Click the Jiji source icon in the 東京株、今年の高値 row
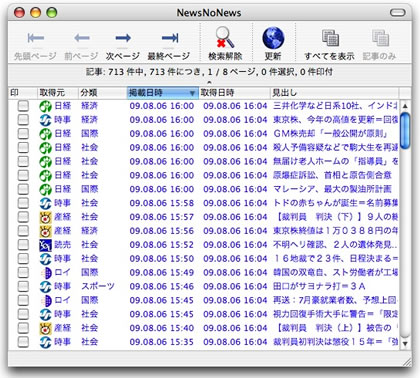The width and height of the screenshot is (420, 378). [x=45, y=120]
